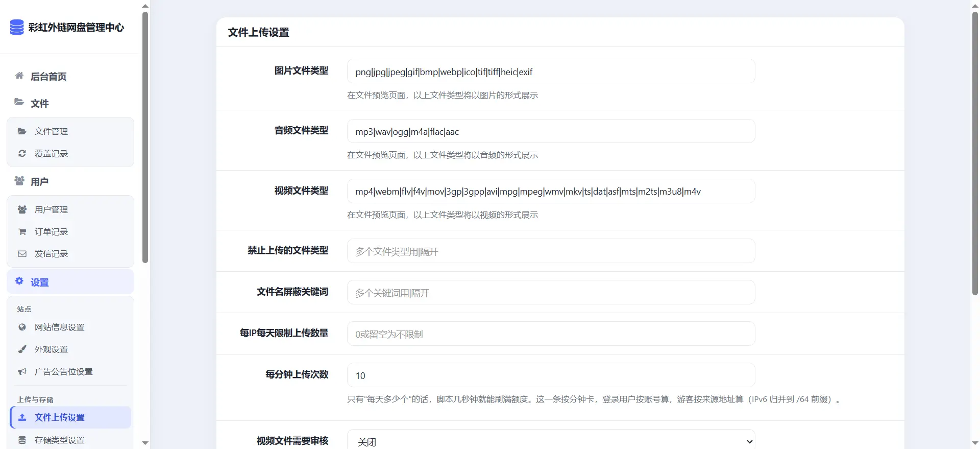Focus the 视频文件类型 input field
980x449 pixels.
coord(551,191)
